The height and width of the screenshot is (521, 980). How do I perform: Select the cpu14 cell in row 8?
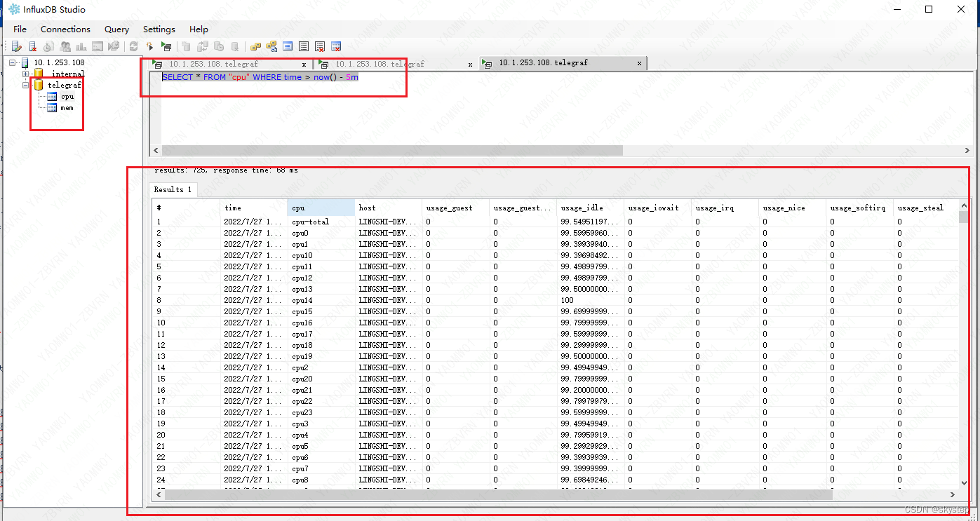coord(321,300)
